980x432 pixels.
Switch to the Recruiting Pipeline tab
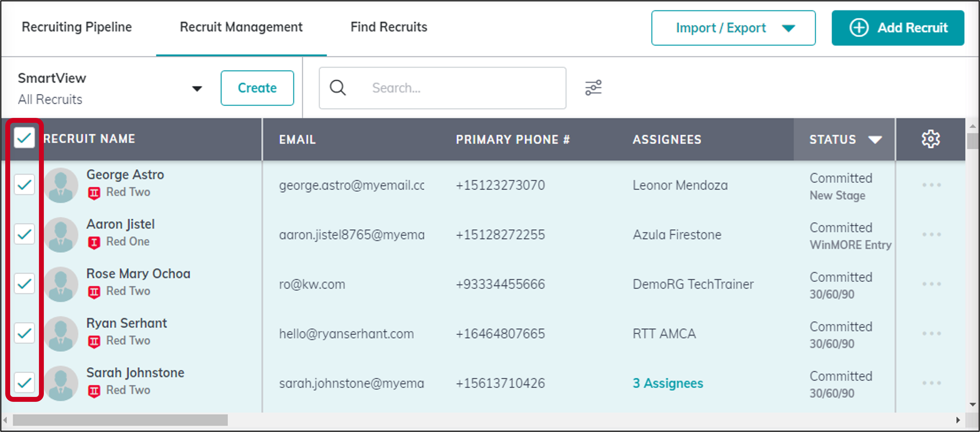pyautogui.click(x=76, y=27)
